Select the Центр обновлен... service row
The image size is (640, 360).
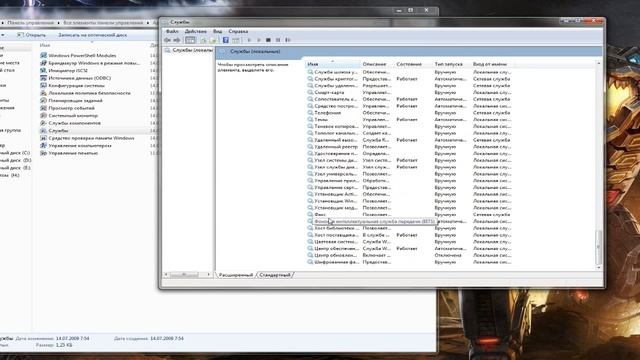click(409, 256)
